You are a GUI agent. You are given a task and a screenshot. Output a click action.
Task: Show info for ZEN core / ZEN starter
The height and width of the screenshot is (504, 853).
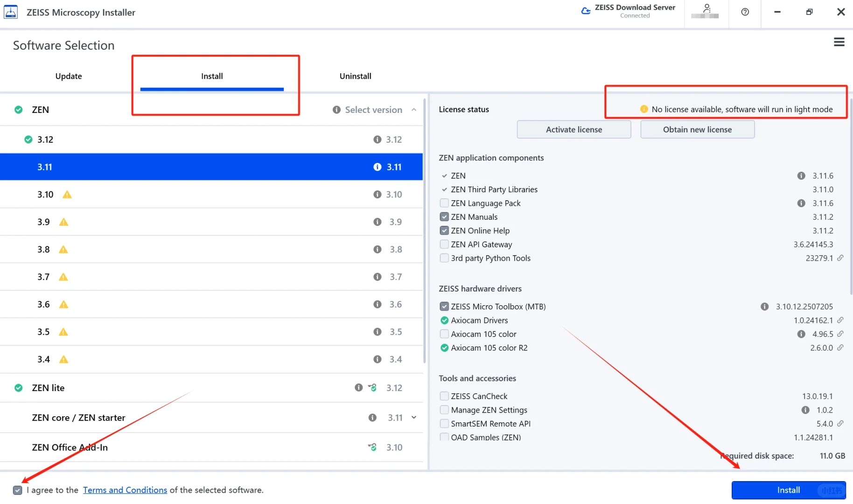click(x=372, y=418)
